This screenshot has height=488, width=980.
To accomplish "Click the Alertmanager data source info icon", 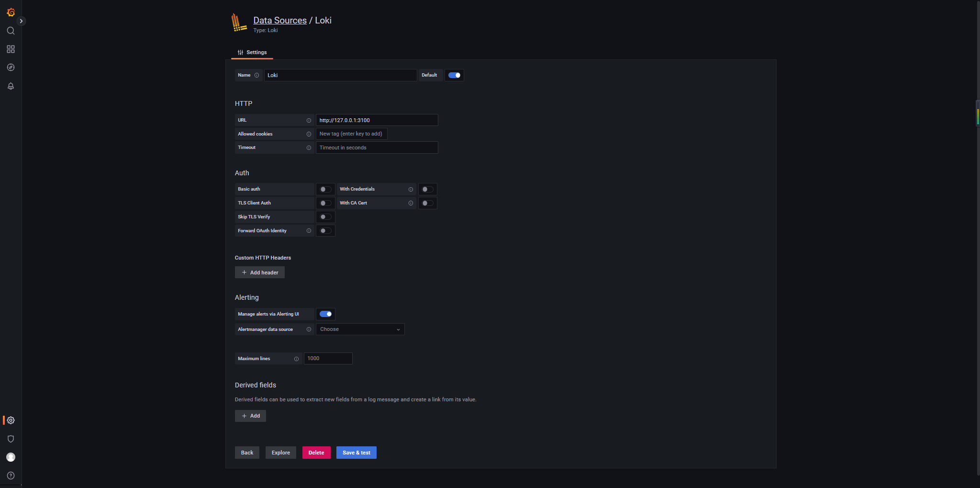I will 309,329.
